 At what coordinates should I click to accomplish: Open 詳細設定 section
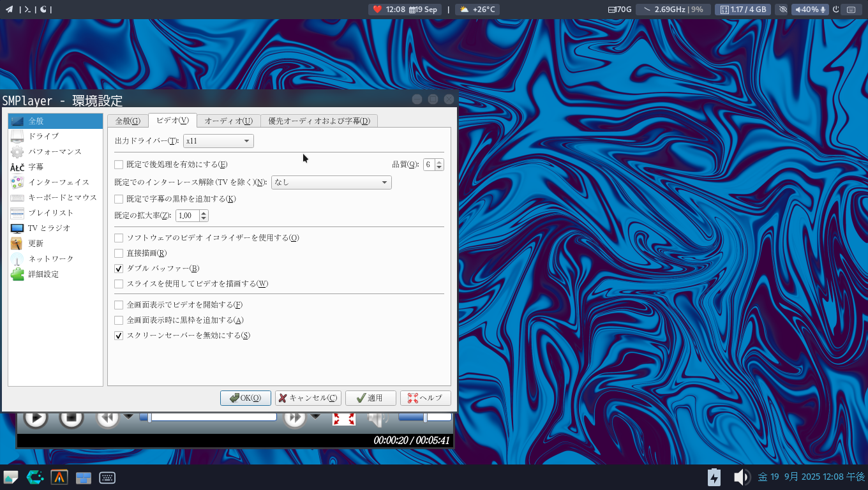(x=56, y=274)
